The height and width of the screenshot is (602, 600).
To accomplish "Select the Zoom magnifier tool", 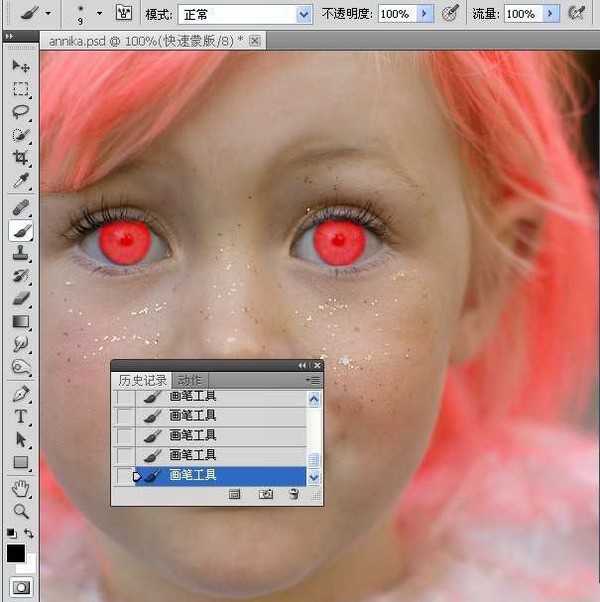I will 20,511.
